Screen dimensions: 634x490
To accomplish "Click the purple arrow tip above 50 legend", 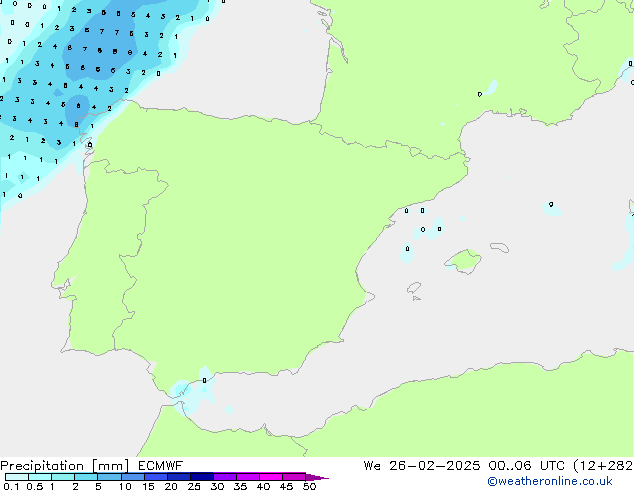I will (x=317, y=477).
